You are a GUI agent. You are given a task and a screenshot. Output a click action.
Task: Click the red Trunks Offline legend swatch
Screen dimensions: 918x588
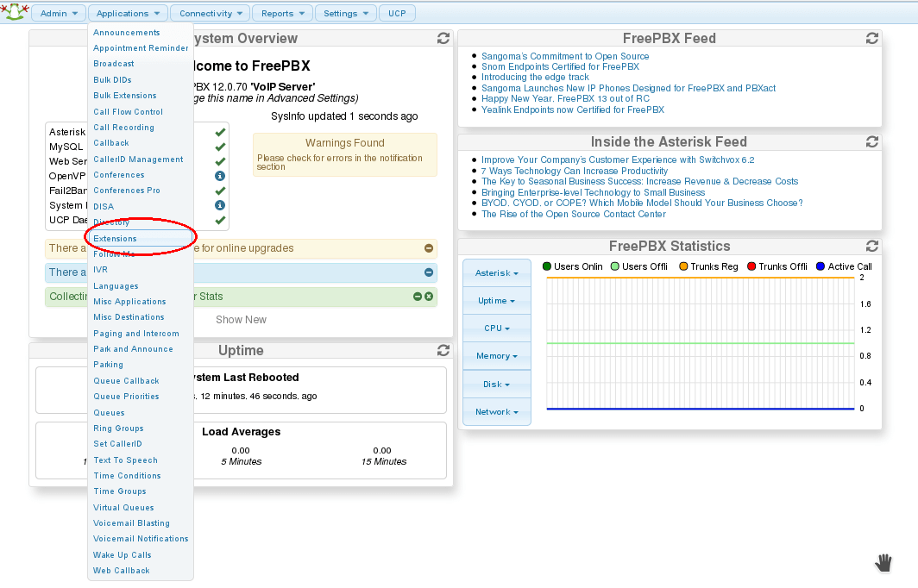click(x=751, y=266)
